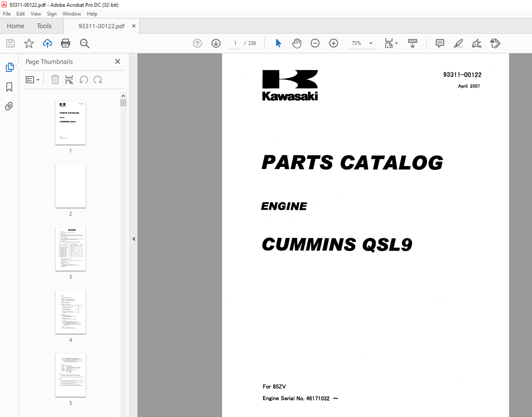Open Attachments paperclip panel

click(9, 106)
